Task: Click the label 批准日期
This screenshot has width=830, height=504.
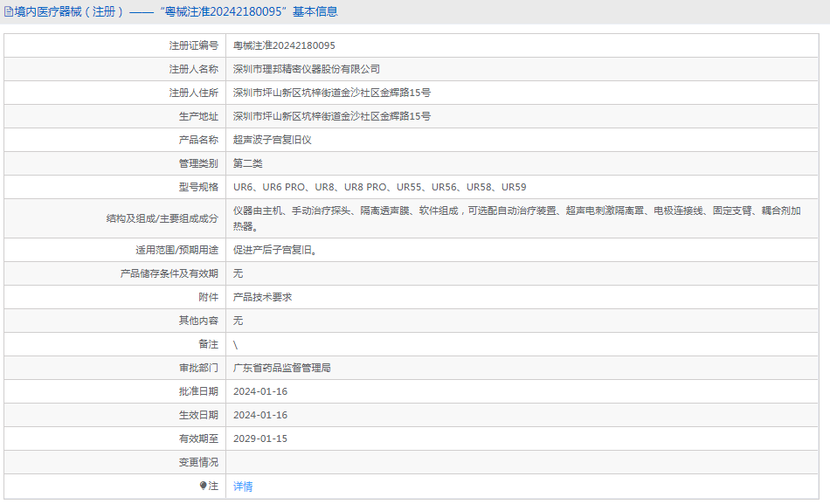Action: coord(198,391)
